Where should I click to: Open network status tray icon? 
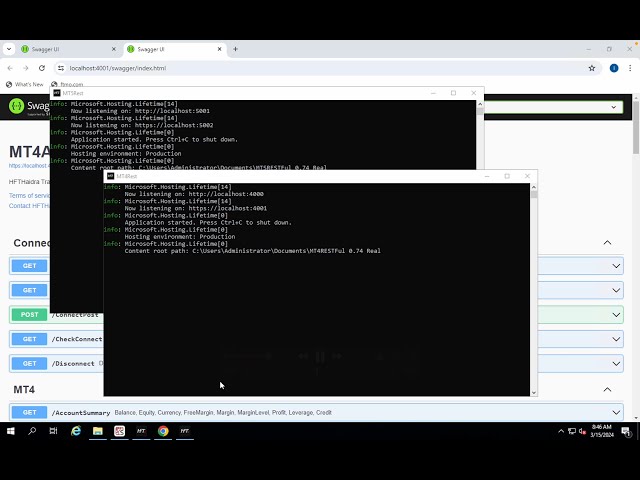[572, 431]
